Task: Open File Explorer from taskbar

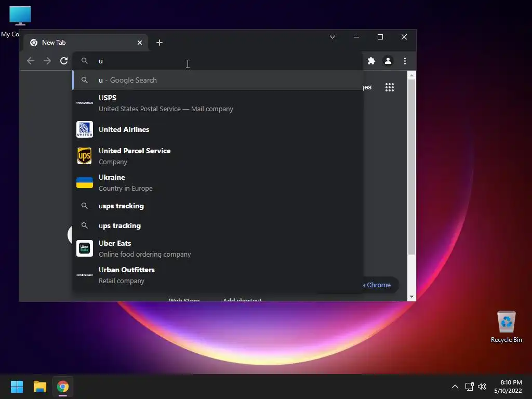Action: (x=39, y=387)
